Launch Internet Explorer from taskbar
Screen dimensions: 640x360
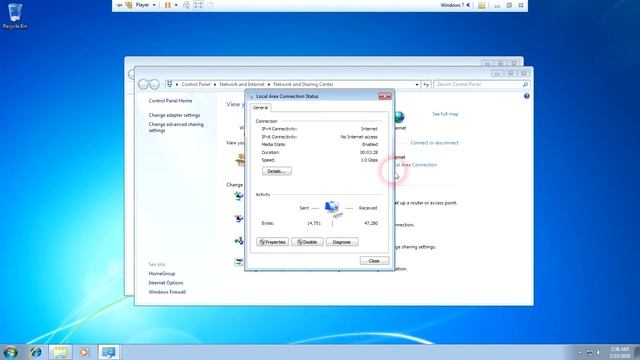36,352
